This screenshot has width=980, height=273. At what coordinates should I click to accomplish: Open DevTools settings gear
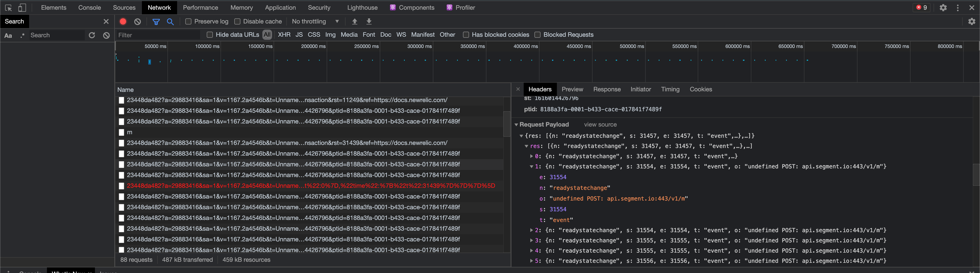point(943,8)
